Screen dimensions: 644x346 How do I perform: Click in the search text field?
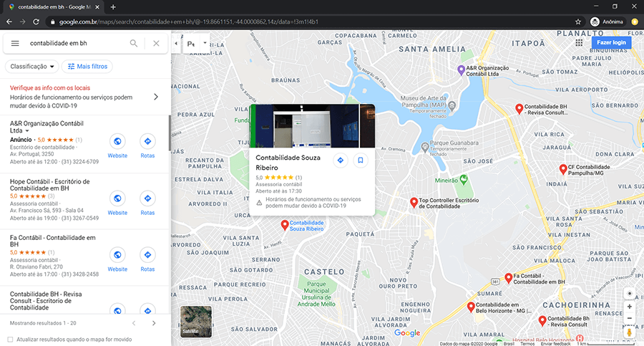(76, 43)
